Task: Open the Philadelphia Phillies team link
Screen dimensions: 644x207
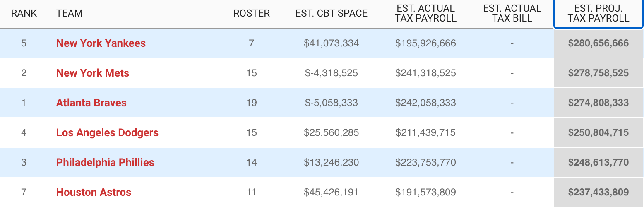Action: tap(105, 162)
